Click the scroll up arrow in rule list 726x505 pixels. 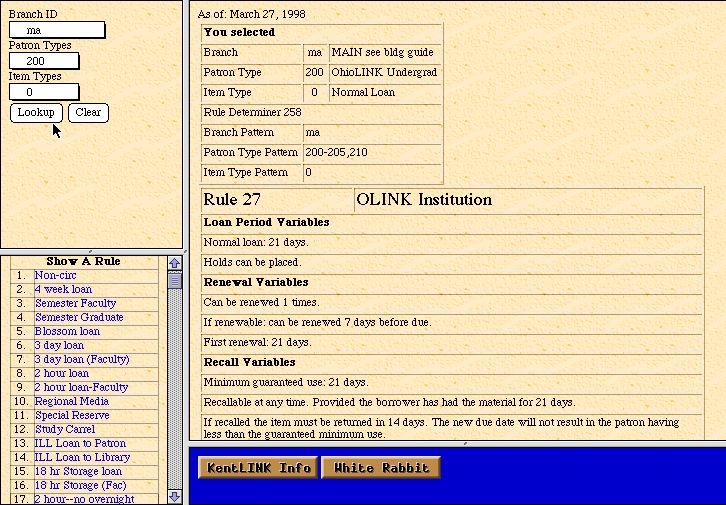pyautogui.click(x=175, y=263)
